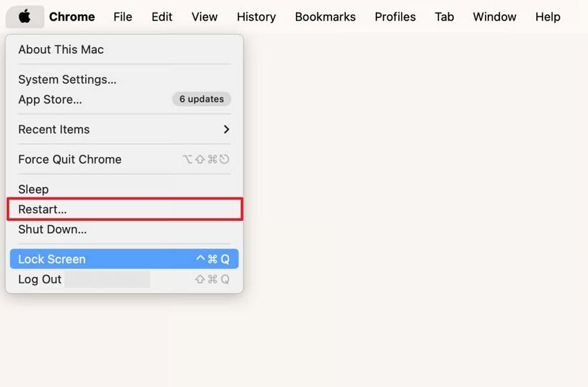Open the Profiles menu
The image size is (588, 387).
tap(395, 17)
